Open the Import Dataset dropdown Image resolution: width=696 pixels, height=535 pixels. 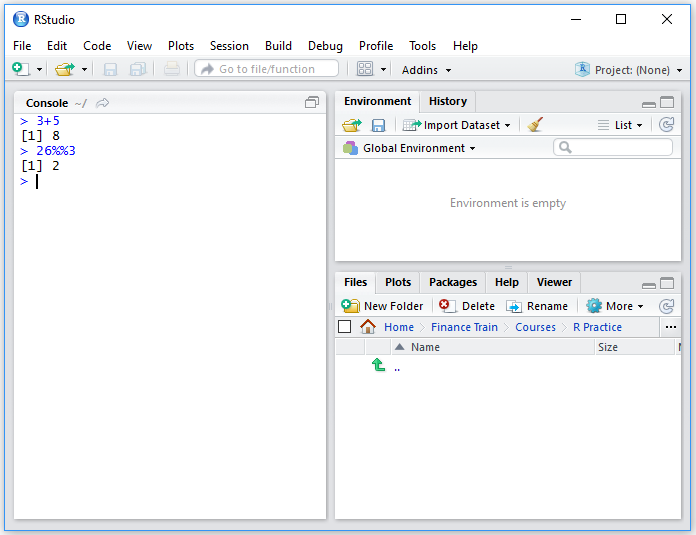tap(457, 125)
